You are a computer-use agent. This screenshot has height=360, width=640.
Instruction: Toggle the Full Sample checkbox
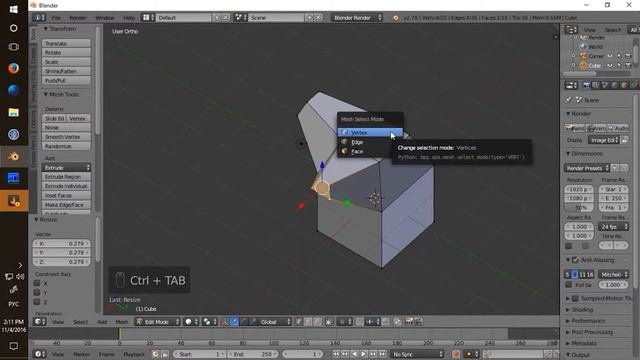point(569,284)
